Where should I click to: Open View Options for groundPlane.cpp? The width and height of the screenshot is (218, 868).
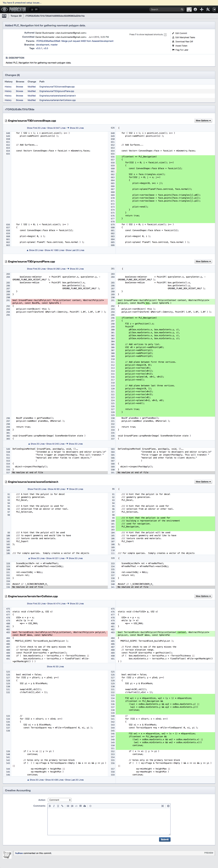coord(203,261)
